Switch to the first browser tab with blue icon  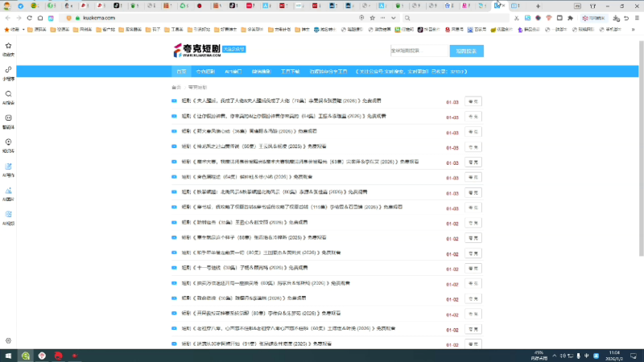click(21, 6)
